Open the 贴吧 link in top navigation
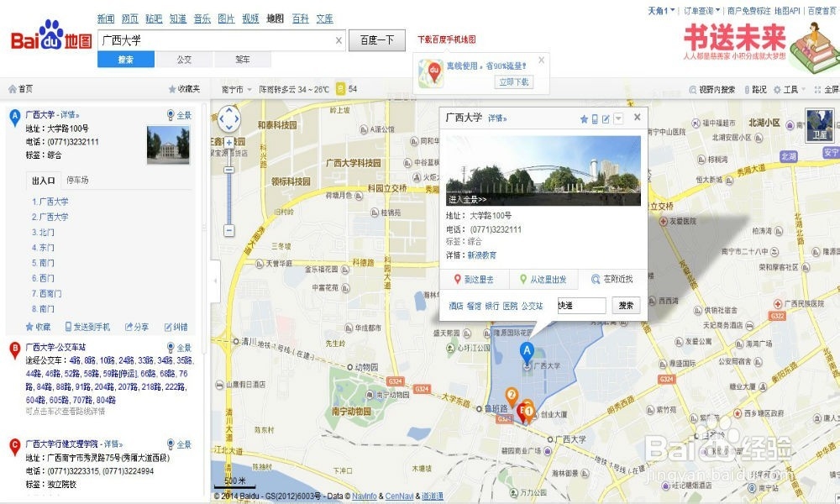Screen dimensions: 840x504 click(155, 18)
